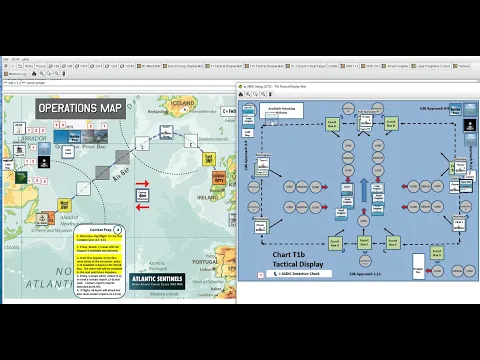Click the camera snapshot icon on Operations Map toolbar
Image resolution: width=480 pixels, height=360 pixels.
34,73
